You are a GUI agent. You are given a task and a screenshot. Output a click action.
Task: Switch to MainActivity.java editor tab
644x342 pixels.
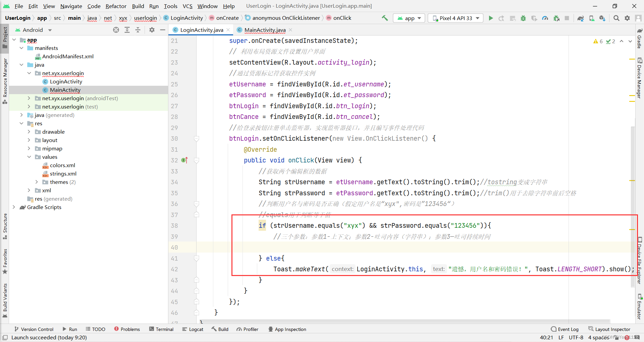click(265, 30)
